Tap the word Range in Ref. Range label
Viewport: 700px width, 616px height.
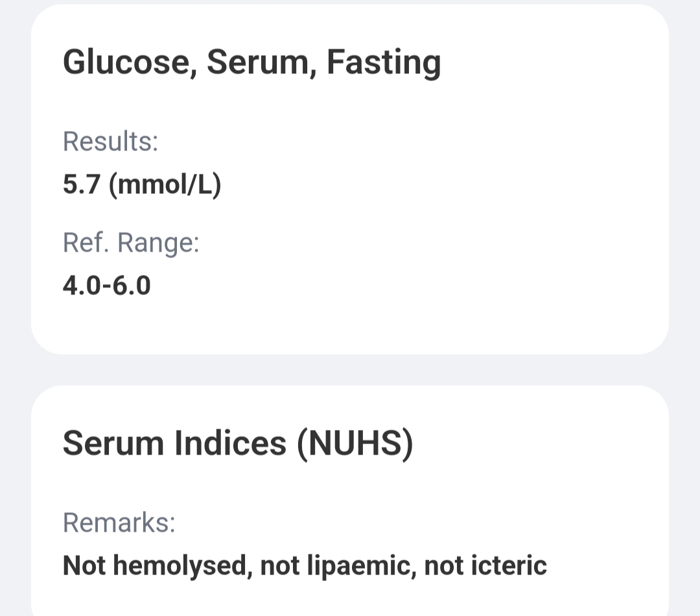click(x=159, y=243)
